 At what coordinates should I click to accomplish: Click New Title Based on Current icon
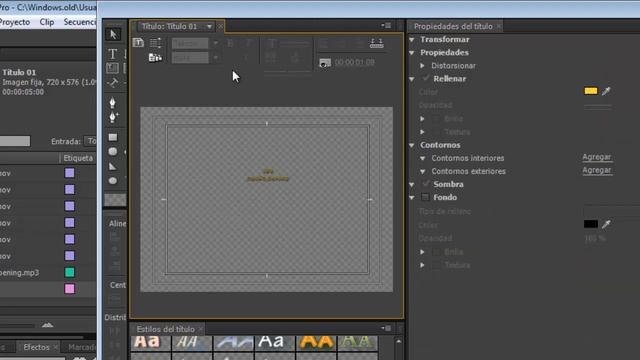pyautogui.click(x=138, y=42)
